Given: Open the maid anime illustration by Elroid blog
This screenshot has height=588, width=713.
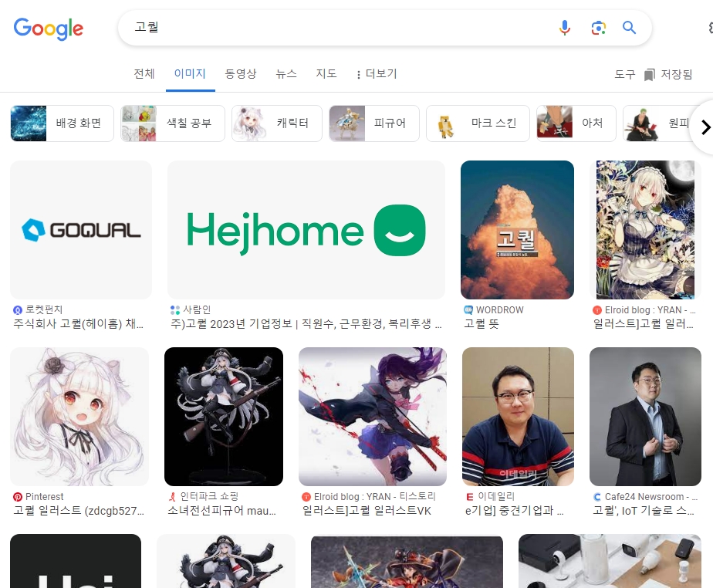Looking at the screenshot, I should (x=645, y=230).
